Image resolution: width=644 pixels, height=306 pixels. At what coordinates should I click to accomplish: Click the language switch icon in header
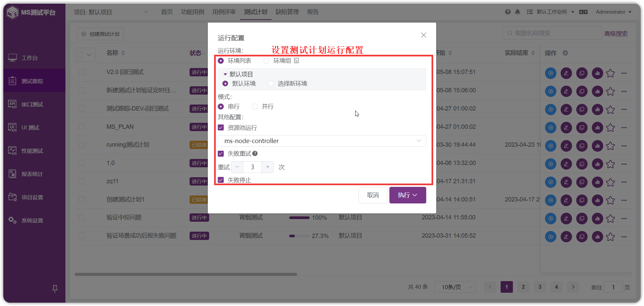click(x=583, y=12)
